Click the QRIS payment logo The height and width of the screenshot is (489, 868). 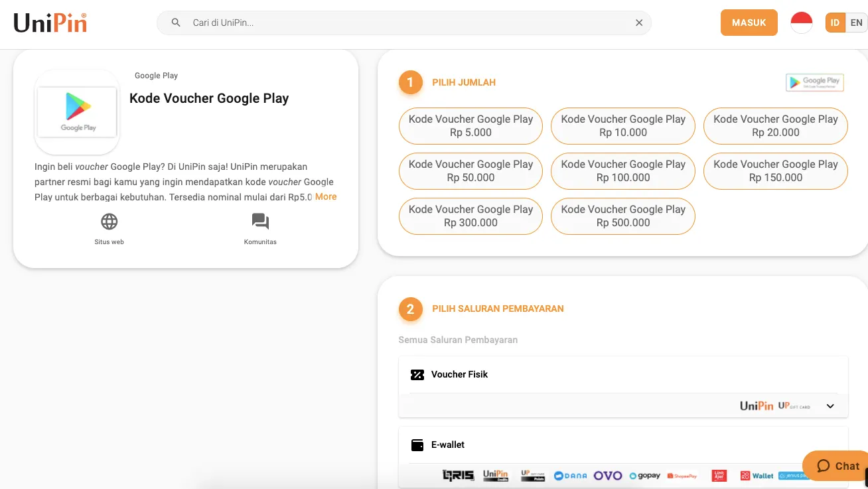pyautogui.click(x=458, y=476)
